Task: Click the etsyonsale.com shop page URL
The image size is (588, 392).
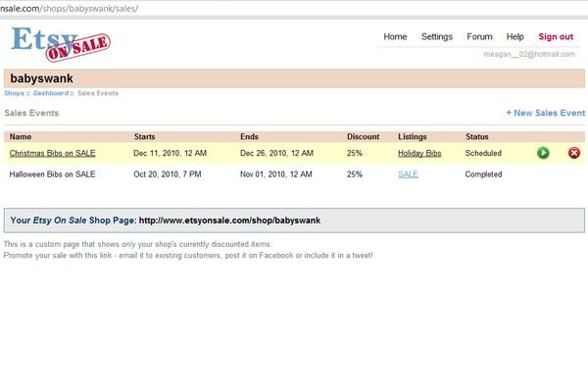Action: [229, 220]
